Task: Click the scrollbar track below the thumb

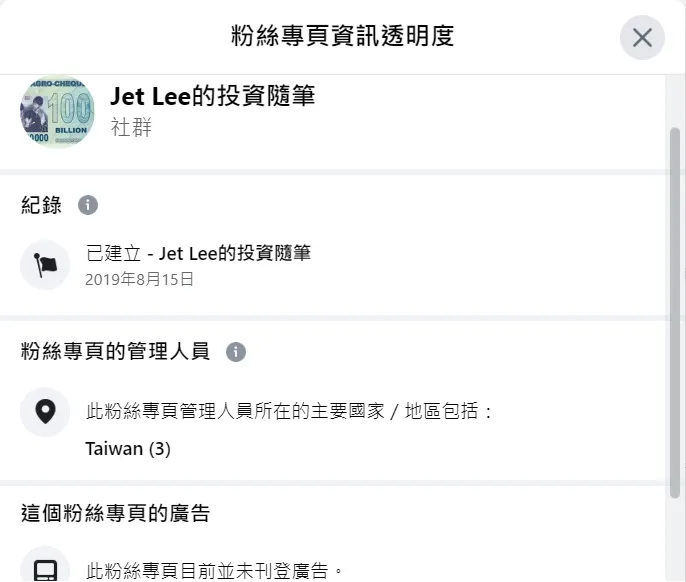Action: [675, 540]
